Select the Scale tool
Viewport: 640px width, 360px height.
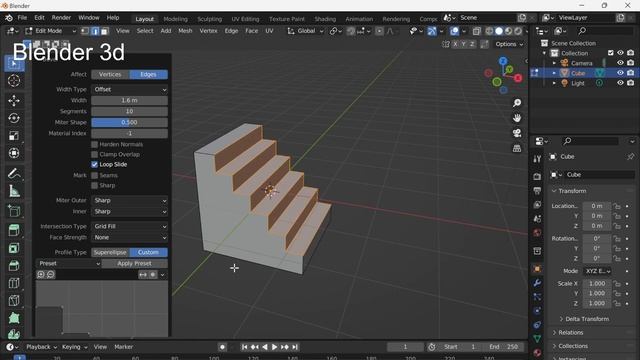14,136
